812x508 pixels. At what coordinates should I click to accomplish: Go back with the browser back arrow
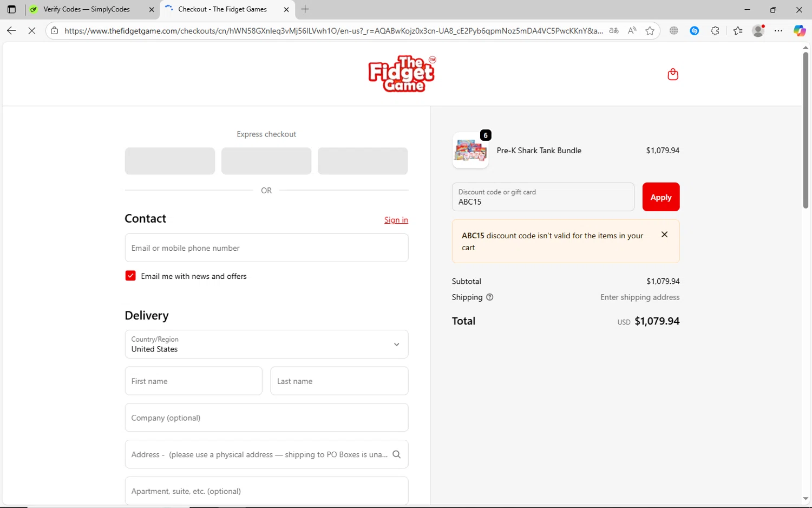pos(11,31)
